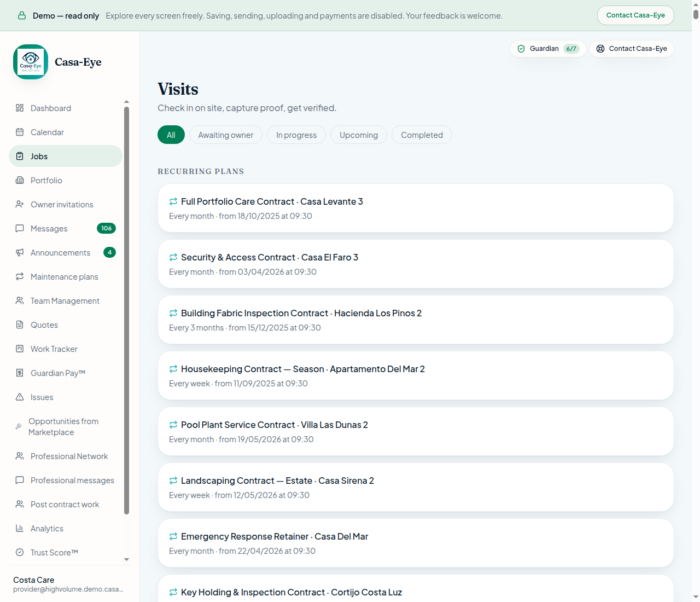Click Contact Casa-Eye button in top banner
The height and width of the screenshot is (602, 700).
(x=635, y=15)
